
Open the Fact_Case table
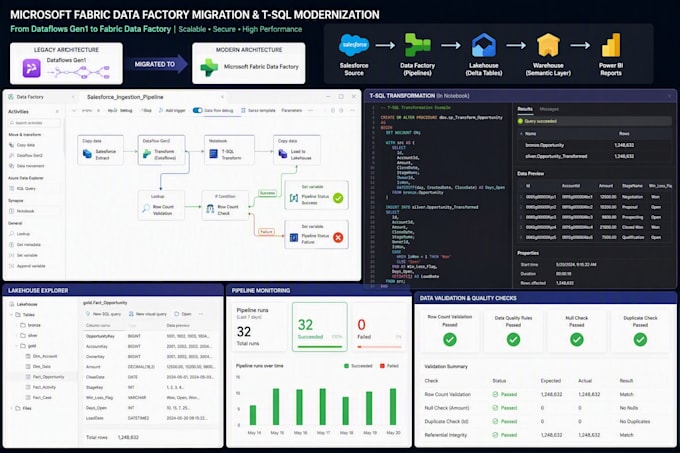click(39, 398)
